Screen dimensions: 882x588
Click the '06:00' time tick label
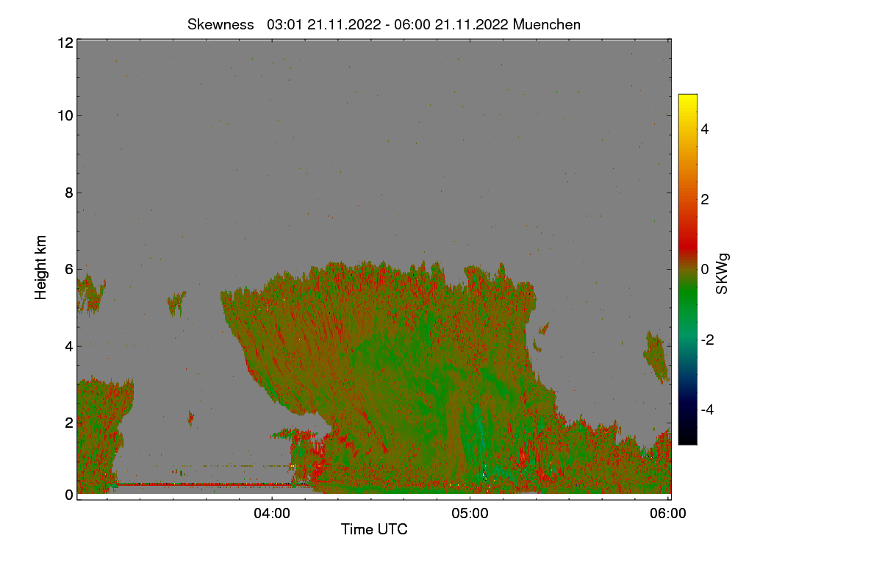(x=668, y=514)
